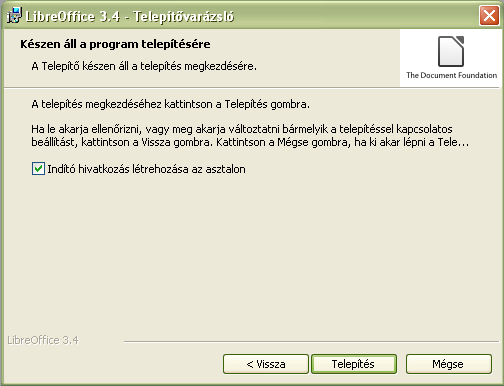Click the Telepítés button to start installation
The width and height of the screenshot is (504, 386).
coord(354,364)
